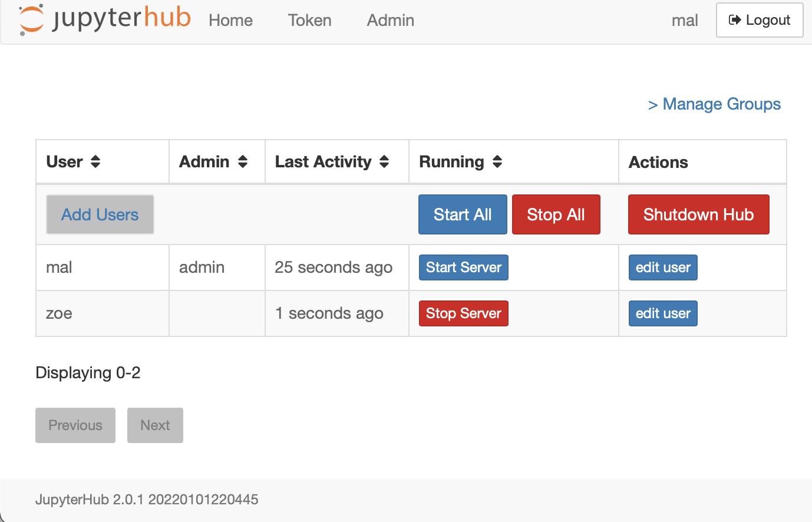The width and height of the screenshot is (812, 522).
Task: Start all user servers
Action: pos(463,214)
